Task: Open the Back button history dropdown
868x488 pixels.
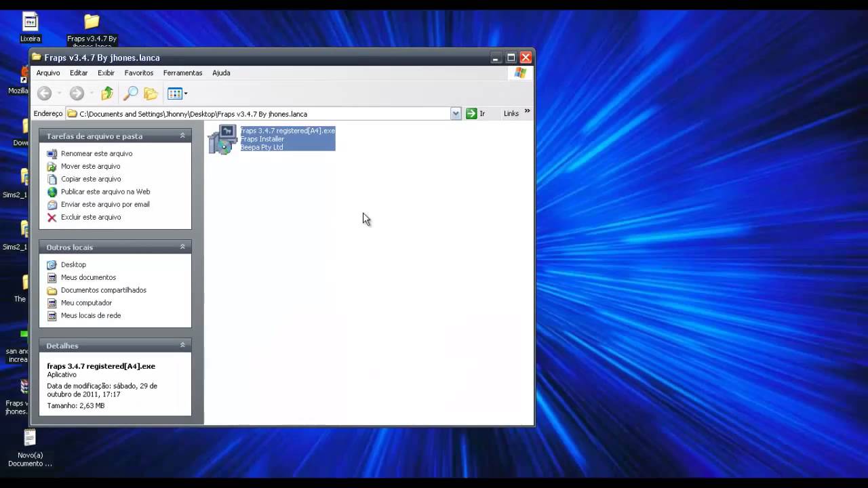Action: coord(60,94)
